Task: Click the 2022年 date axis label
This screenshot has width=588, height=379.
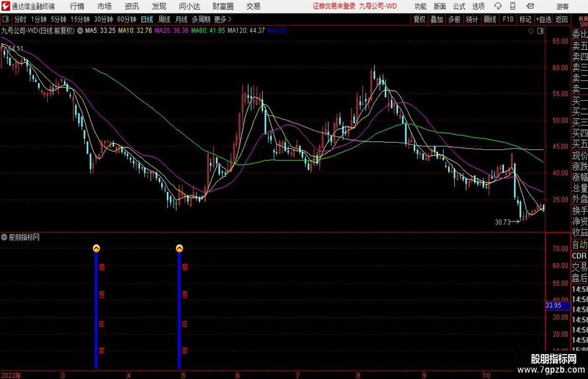Action: pyautogui.click(x=11, y=375)
